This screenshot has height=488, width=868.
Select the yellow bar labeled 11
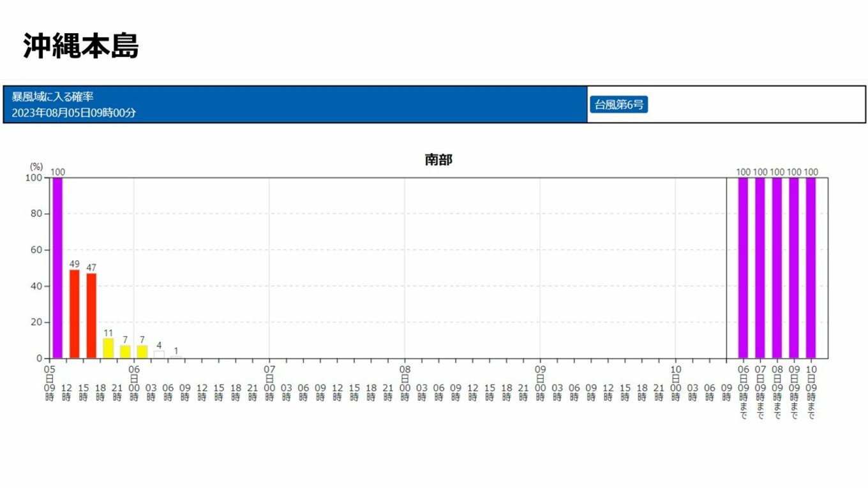pyautogui.click(x=108, y=348)
